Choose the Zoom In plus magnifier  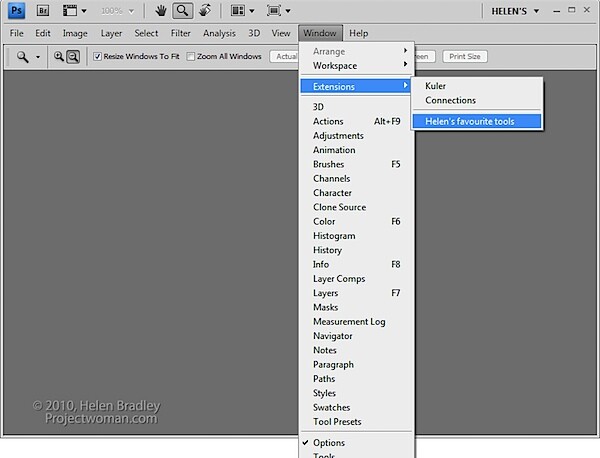click(x=59, y=57)
